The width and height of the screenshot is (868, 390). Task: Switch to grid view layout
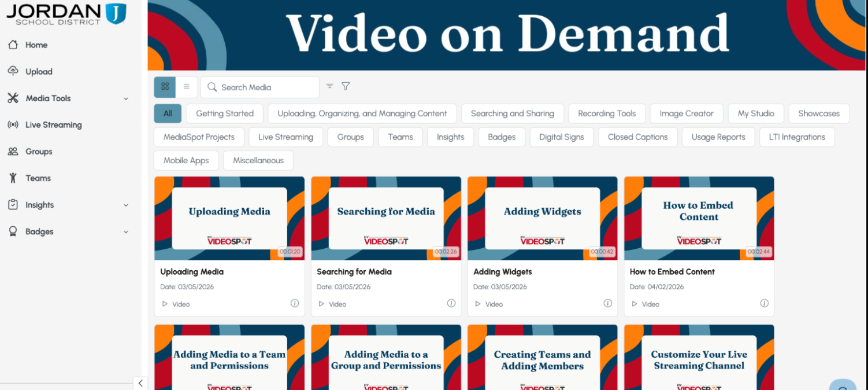click(165, 87)
